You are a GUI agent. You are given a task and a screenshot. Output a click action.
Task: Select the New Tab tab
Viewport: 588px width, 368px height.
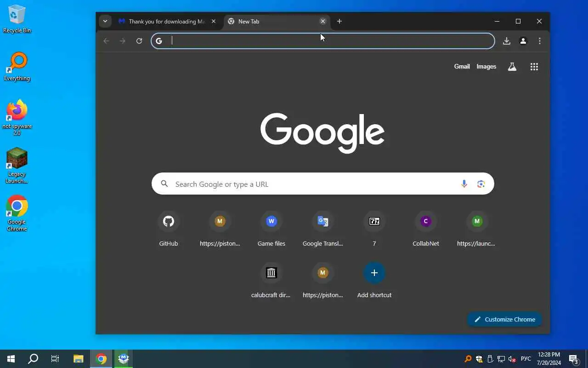[277, 21]
